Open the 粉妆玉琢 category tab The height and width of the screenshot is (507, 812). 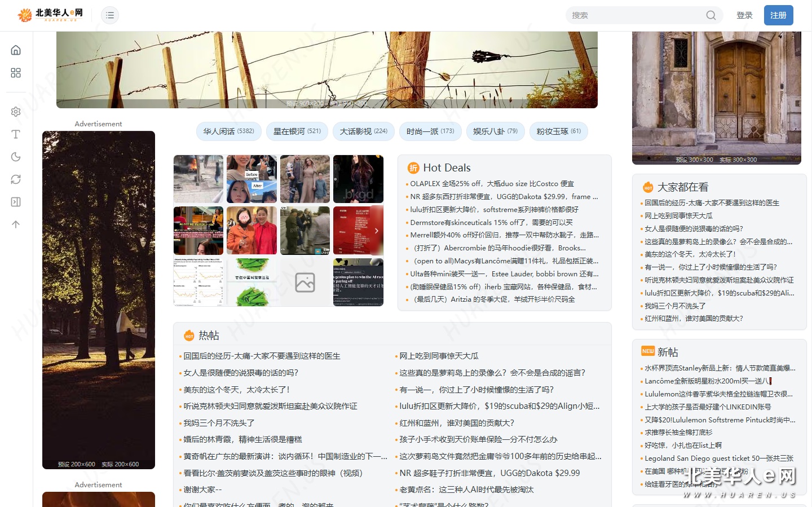(x=558, y=131)
